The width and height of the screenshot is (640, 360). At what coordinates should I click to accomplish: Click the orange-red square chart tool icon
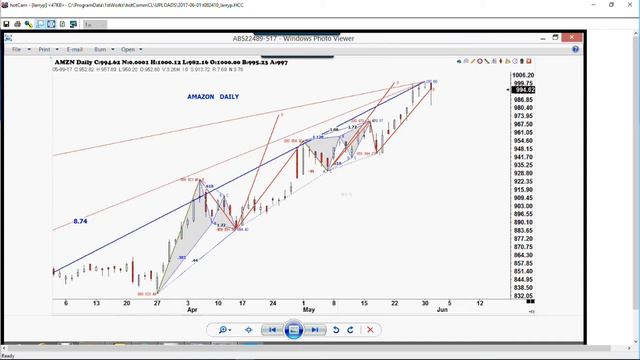529,61
